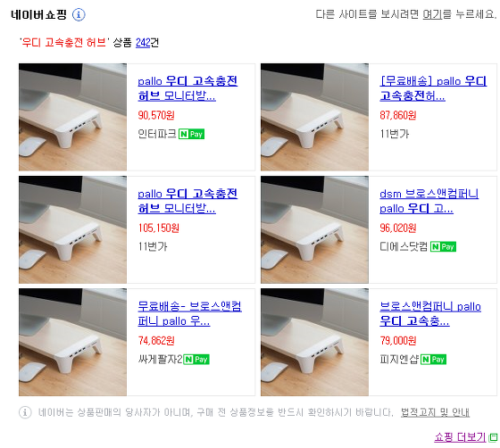The image size is (500, 448).
Task: Click the N Pay badge beside 싸게팔자2
Action: pos(196,359)
